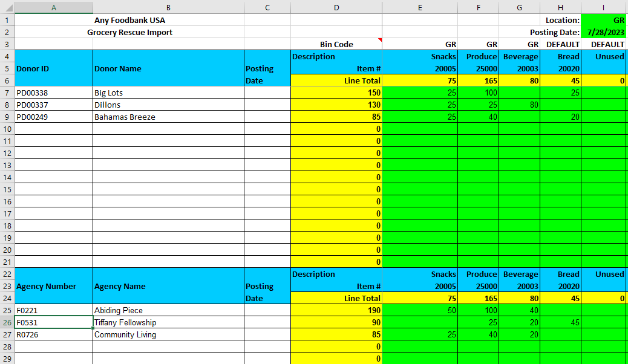Screen dimensions: 628x364
Task: Click Tiffany Fellowship Bread quantity 45 cell
Action: pyautogui.click(x=560, y=322)
